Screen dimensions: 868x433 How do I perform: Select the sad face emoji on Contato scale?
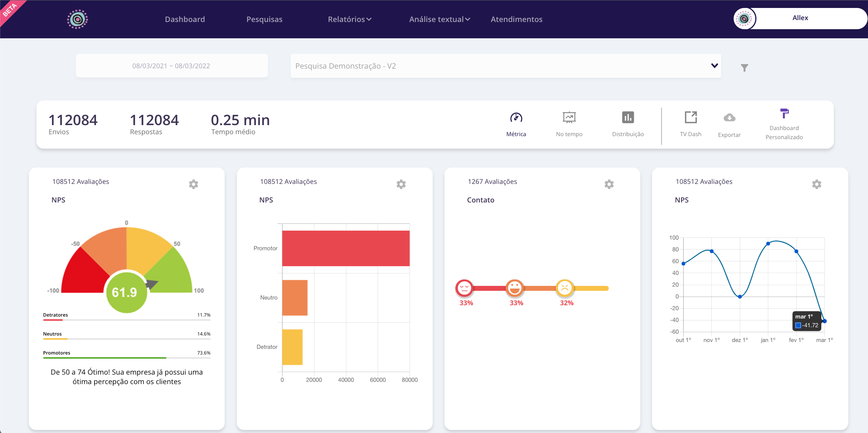coord(465,289)
